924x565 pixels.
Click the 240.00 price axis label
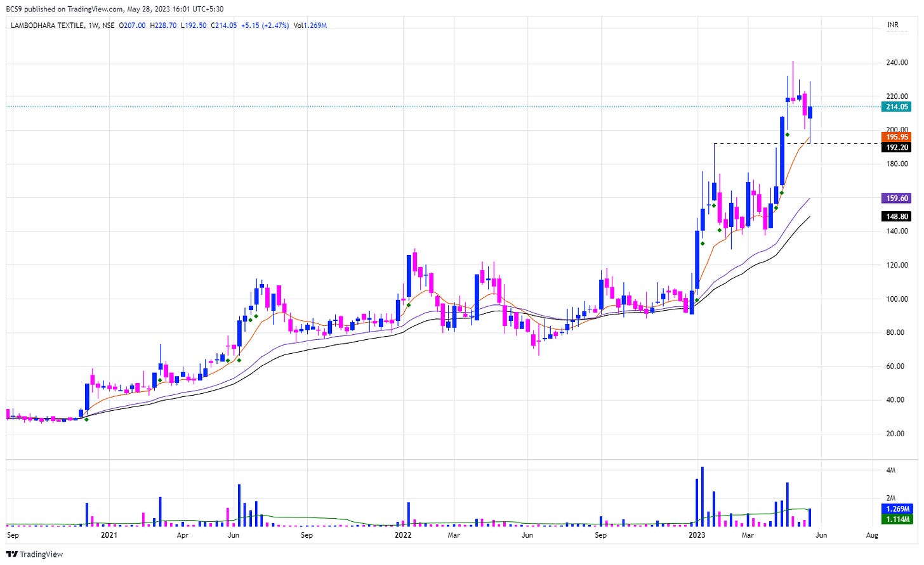click(897, 63)
